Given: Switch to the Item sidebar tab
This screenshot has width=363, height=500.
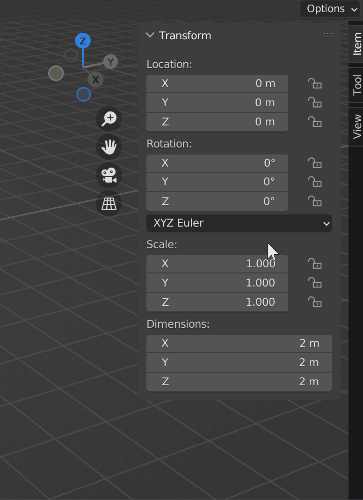Looking at the screenshot, I should tap(356, 43).
